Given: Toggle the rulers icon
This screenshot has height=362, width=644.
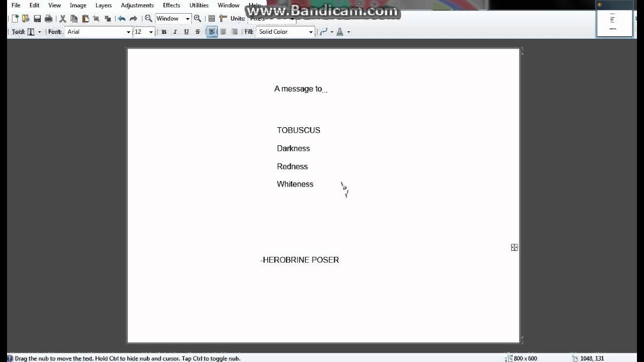Looking at the screenshot, I should (x=223, y=19).
